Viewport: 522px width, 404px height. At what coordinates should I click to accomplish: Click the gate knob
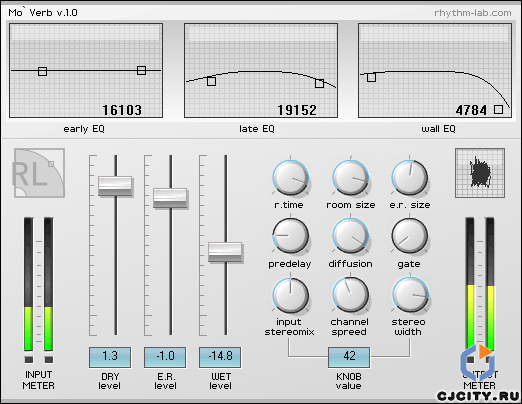(x=409, y=236)
